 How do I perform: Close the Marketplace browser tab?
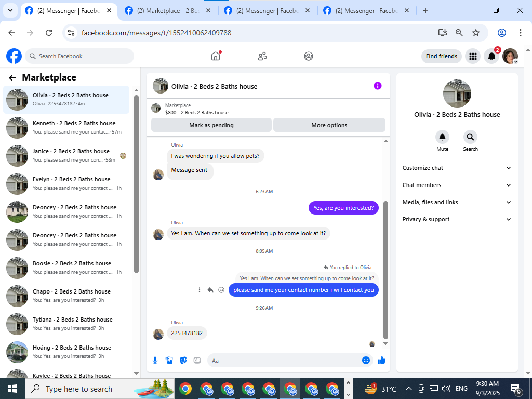208,10
